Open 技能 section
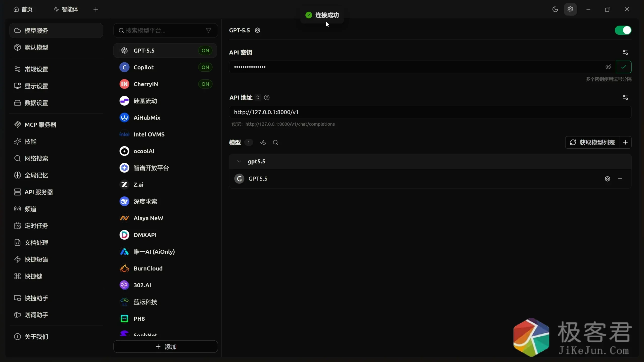 click(56, 142)
